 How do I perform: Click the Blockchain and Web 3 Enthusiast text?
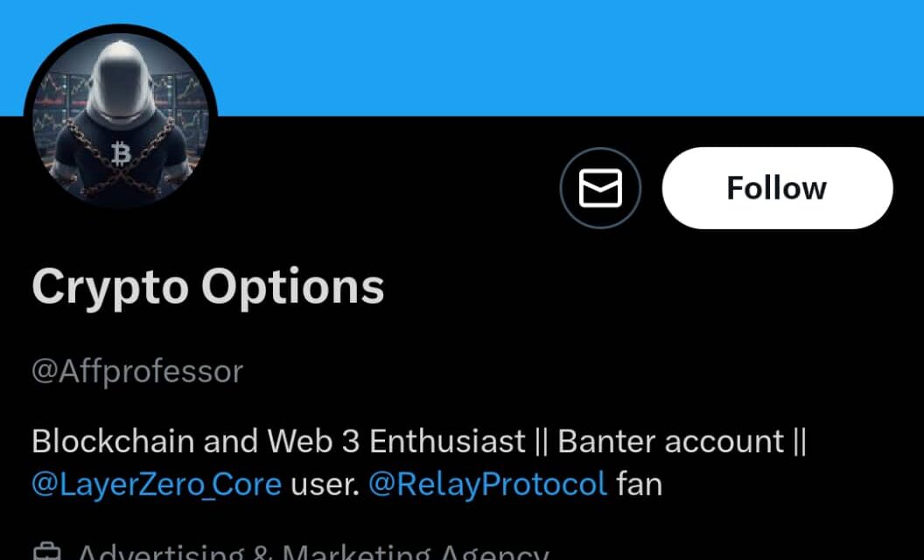click(278, 441)
